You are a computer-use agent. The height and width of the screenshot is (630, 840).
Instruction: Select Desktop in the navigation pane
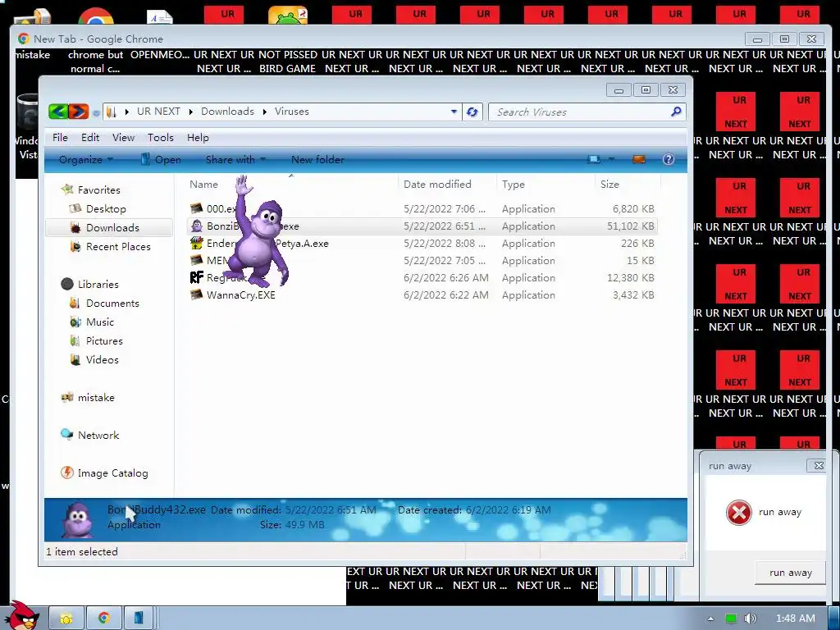click(106, 209)
